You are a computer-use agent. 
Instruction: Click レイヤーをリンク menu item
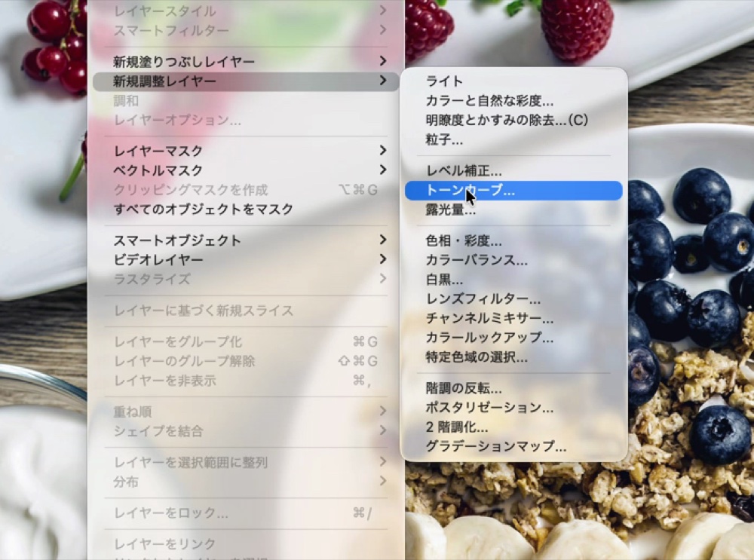(246, 544)
